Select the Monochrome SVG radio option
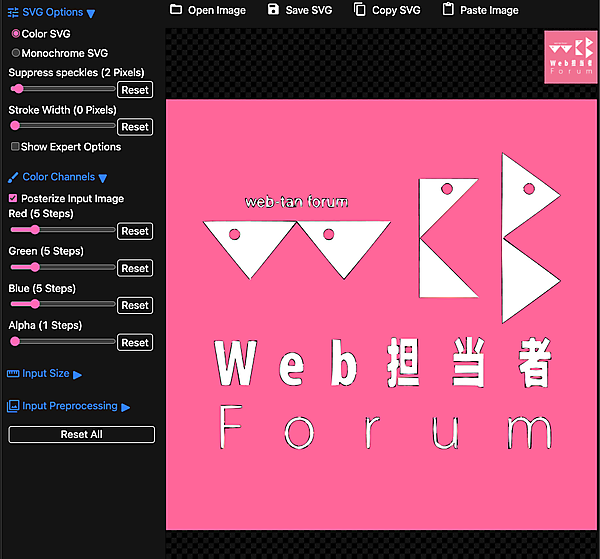The height and width of the screenshot is (559, 600). coord(16,53)
